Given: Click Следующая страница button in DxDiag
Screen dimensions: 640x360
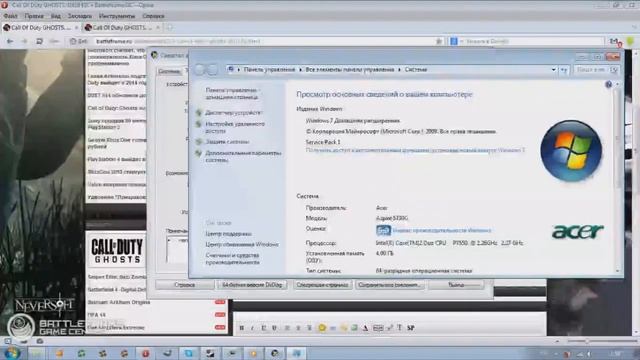Looking at the screenshot, I should click(x=322, y=285).
